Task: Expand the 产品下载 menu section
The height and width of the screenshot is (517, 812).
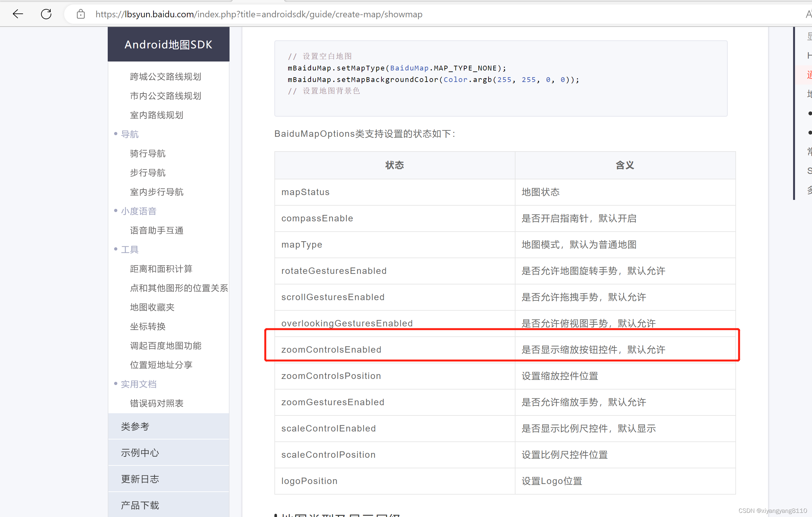Action: tap(169, 505)
